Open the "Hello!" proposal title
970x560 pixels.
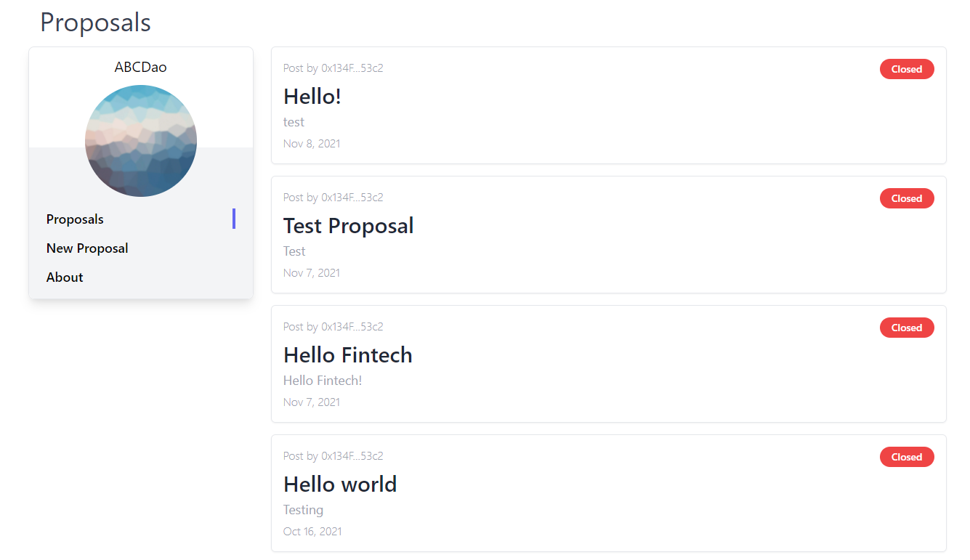coord(312,96)
